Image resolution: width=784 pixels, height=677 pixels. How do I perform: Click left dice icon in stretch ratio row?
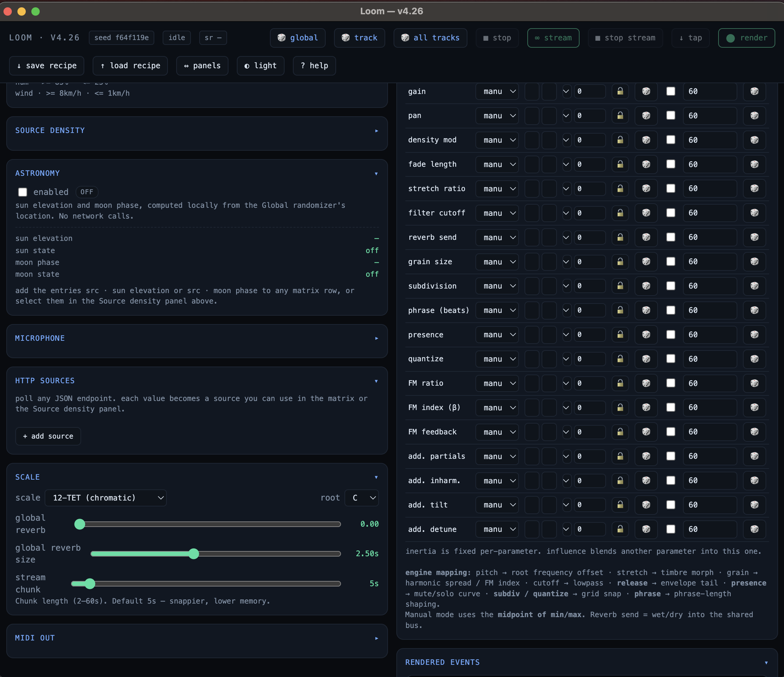[x=646, y=189]
